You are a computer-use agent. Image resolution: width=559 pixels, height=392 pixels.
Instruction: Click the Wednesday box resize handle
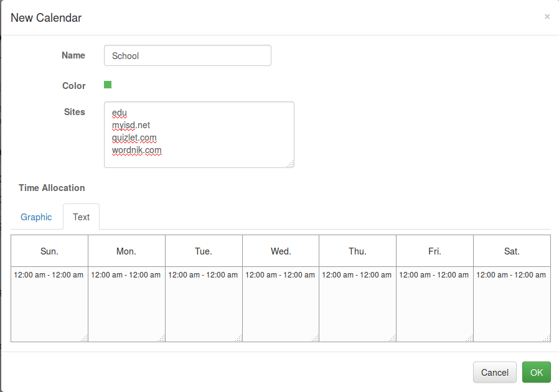316,338
